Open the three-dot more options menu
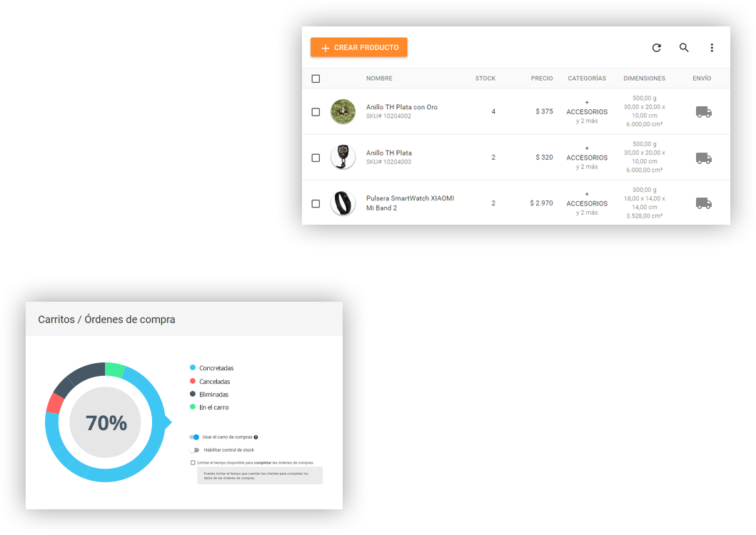 712,48
